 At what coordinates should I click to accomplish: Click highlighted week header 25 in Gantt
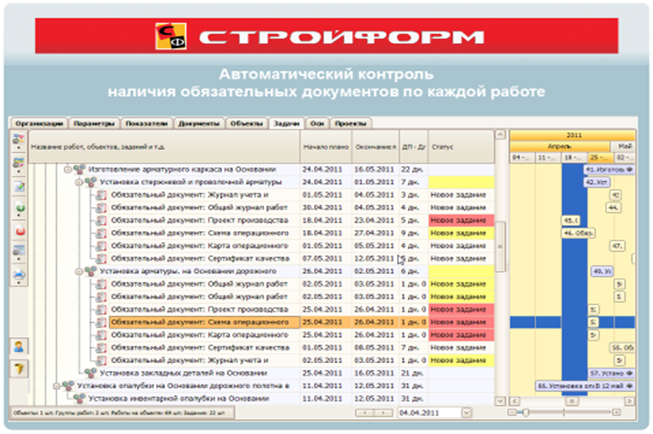click(x=600, y=158)
